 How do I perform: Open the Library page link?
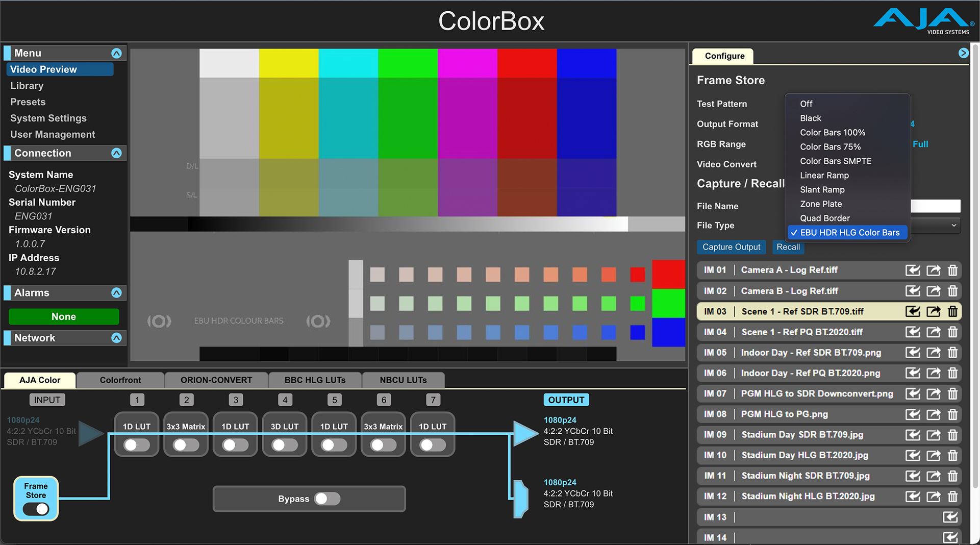tap(27, 86)
